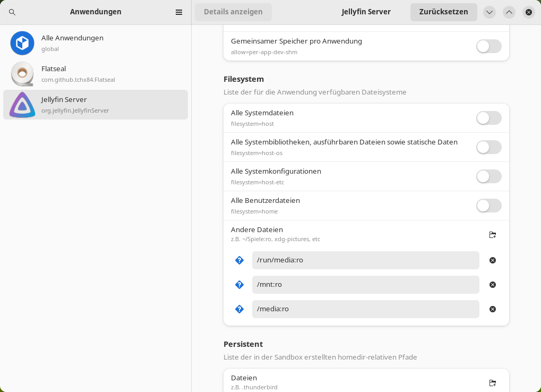This screenshot has width=541, height=392.
Task: Remove the /run/media:ro filesystem entry
Action: click(x=492, y=260)
